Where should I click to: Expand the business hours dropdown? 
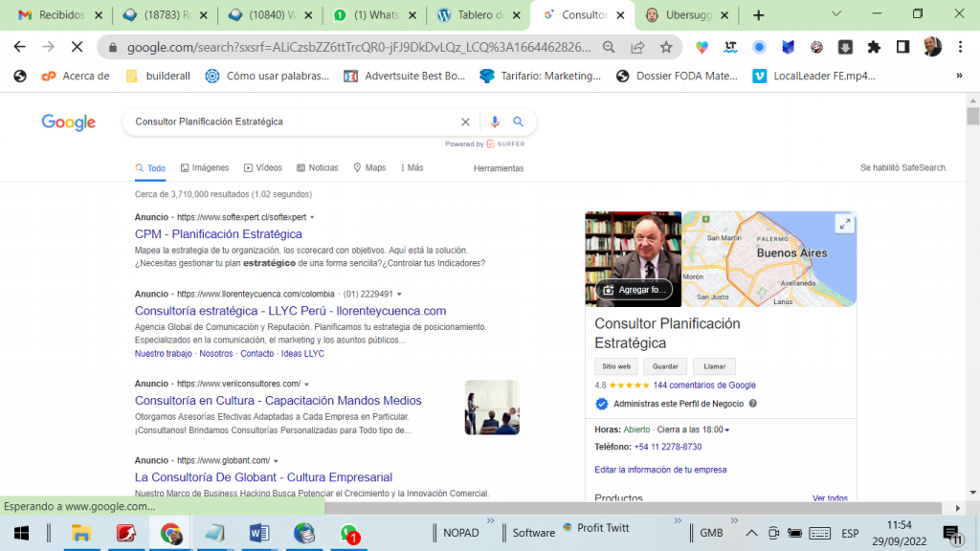click(x=727, y=430)
